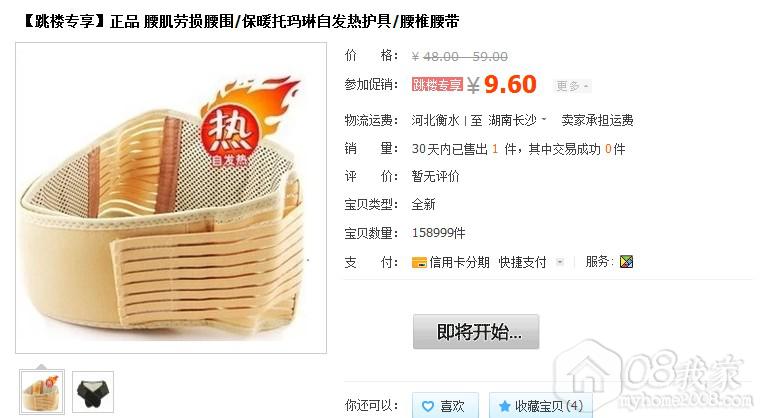Expand the payment methods dropdown arrow
The height and width of the screenshot is (418, 760).
click(560, 262)
